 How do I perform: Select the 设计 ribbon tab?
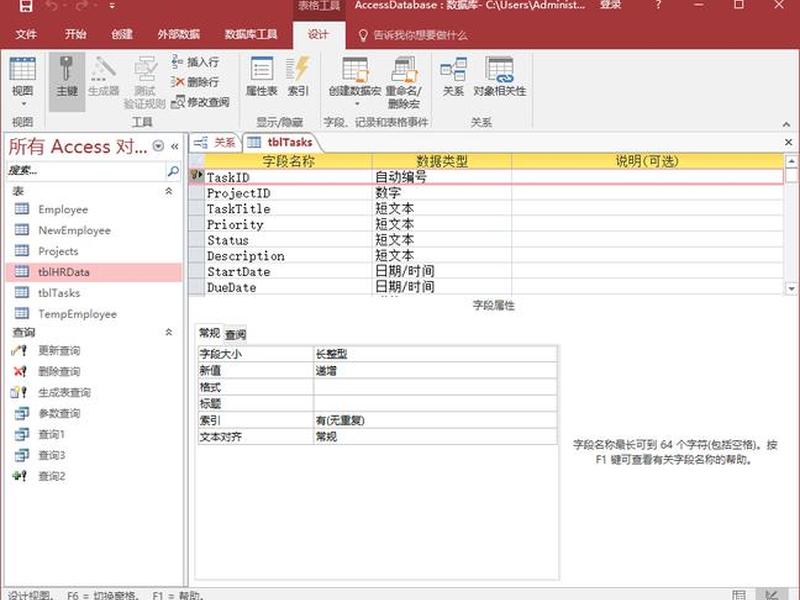[x=318, y=34]
